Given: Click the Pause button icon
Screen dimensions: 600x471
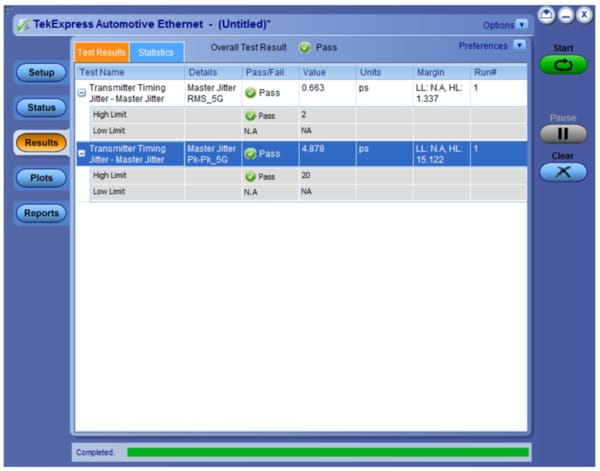Looking at the screenshot, I should tap(563, 134).
